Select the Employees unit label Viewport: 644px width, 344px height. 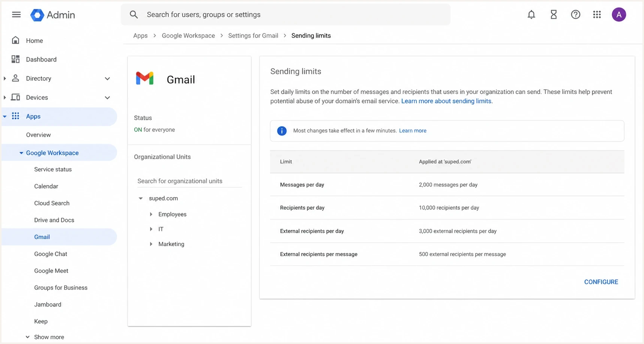point(172,214)
